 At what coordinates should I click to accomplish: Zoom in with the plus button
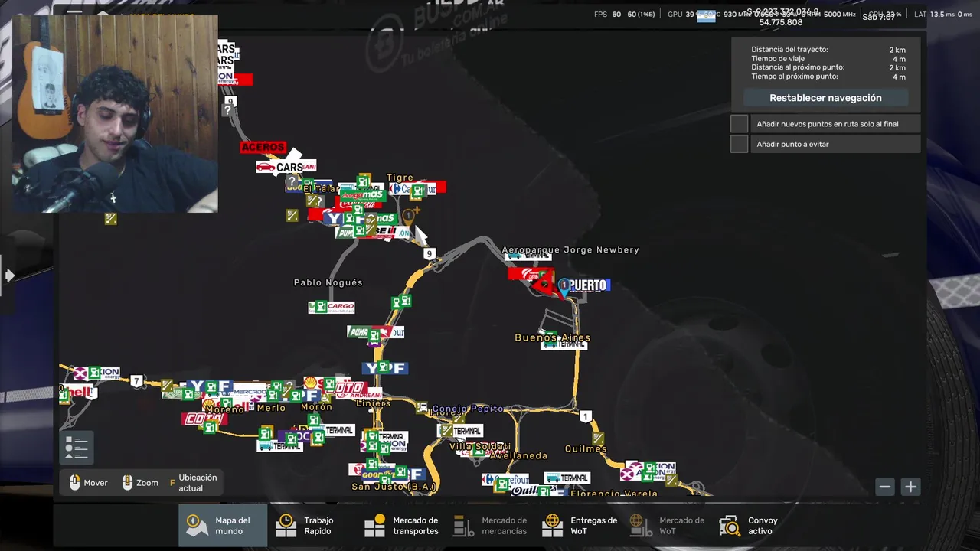910,487
